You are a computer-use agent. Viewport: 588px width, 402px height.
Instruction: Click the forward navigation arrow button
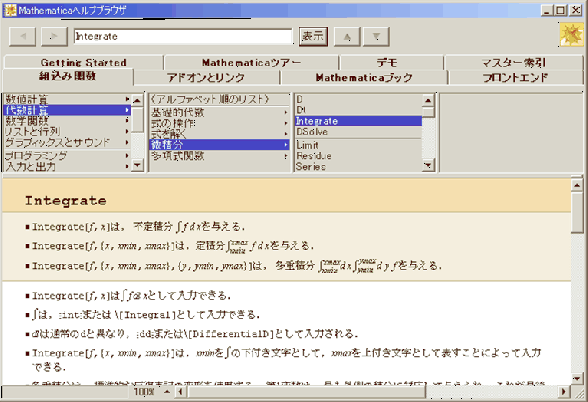tap(54, 36)
